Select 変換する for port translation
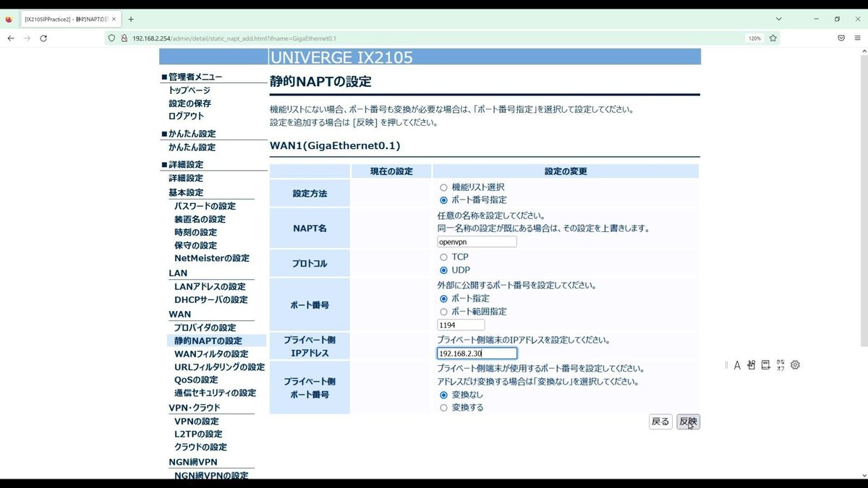 click(x=443, y=407)
